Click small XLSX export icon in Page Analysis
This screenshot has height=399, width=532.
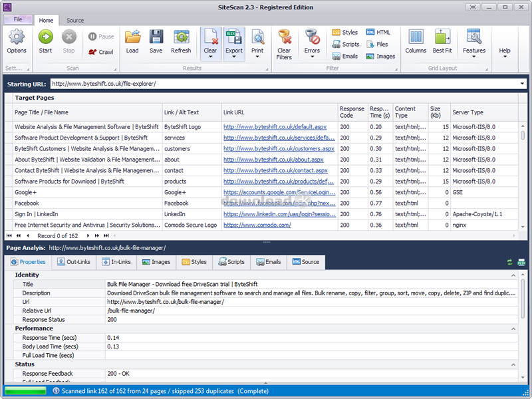point(521,262)
